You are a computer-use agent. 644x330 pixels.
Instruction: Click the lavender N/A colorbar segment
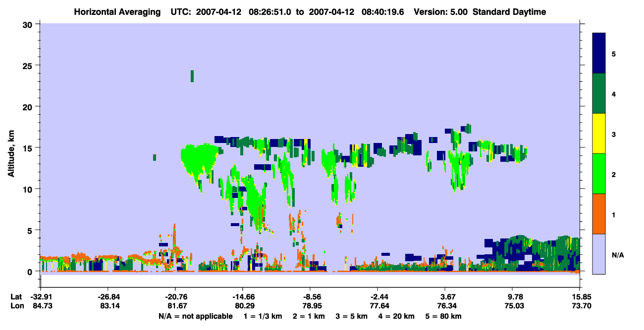point(599,254)
